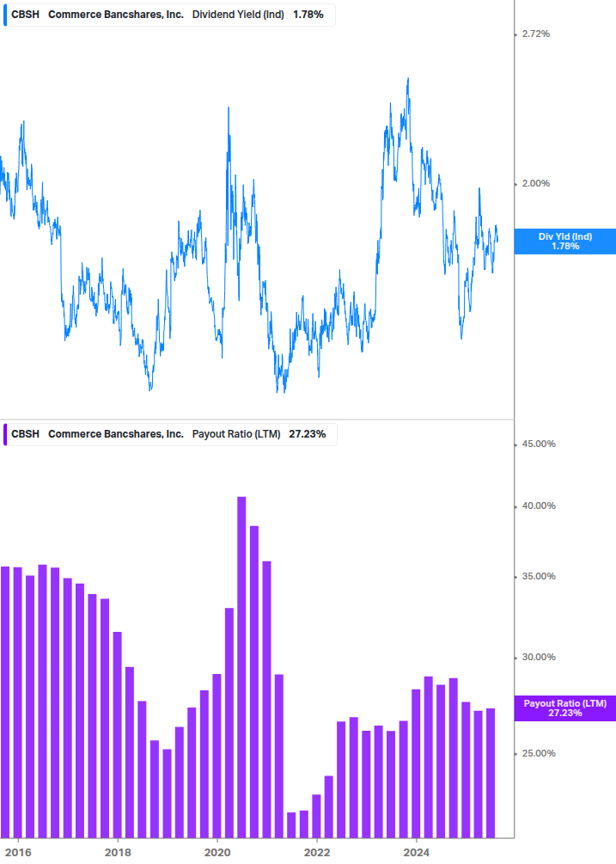Click the 30.00% y-axis label
The height and width of the screenshot is (864, 616).
coord(539,657)
